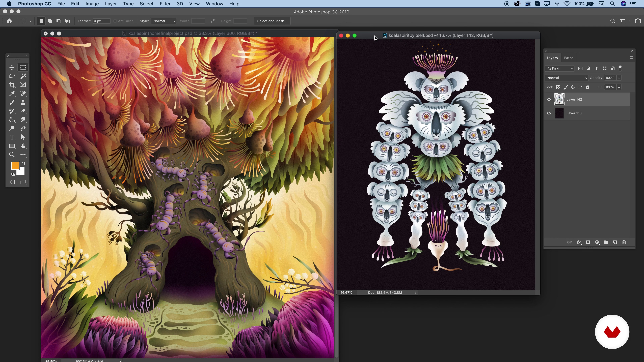Open the white background color swatch
The image size is (644, 362).
click(22, 172)
